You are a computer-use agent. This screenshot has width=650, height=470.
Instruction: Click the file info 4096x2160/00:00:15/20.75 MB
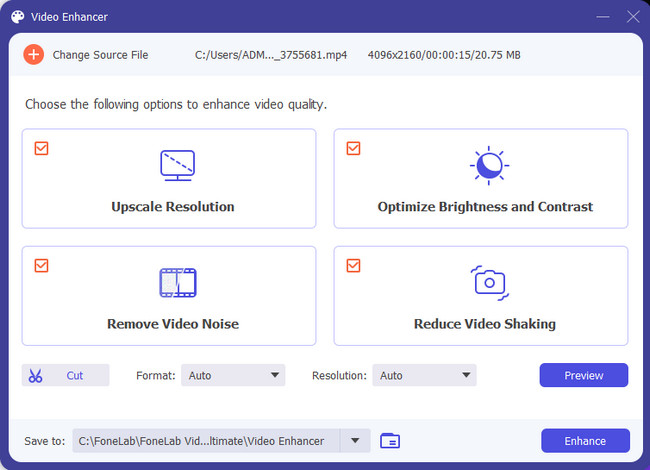(x=444, y=55)
